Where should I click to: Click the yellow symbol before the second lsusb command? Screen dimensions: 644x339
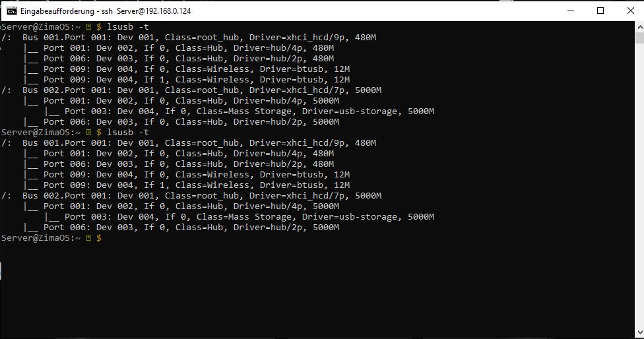click(88, 133)
